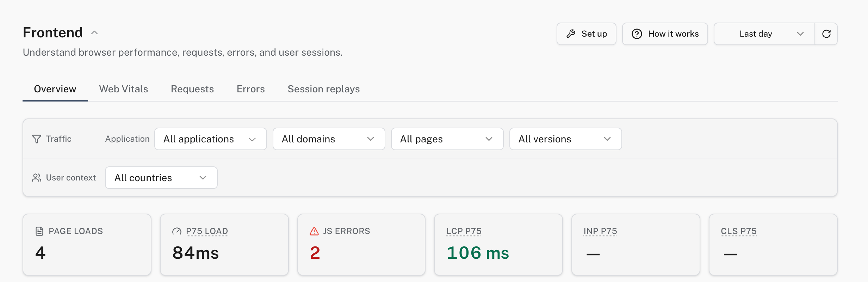Switch to the Requests tab
The width and height of the screenshot is (868, 282).
(192, 89)
